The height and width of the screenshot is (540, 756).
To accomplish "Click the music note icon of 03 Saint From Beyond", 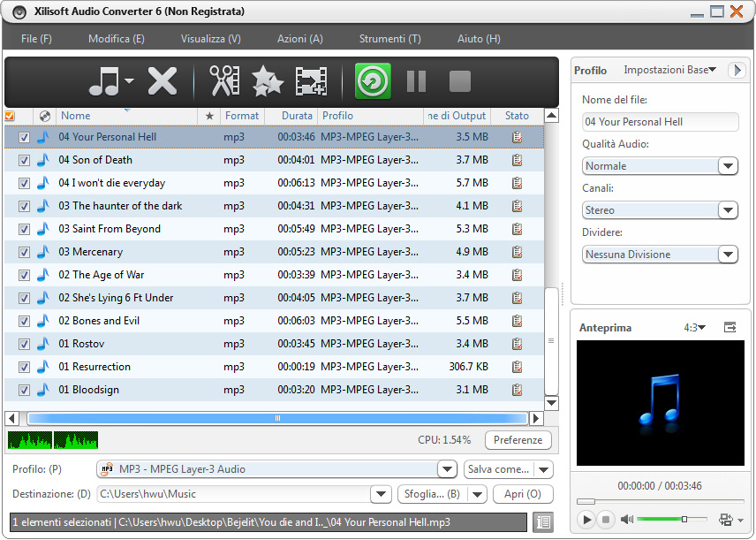I will tap(43, 229).
